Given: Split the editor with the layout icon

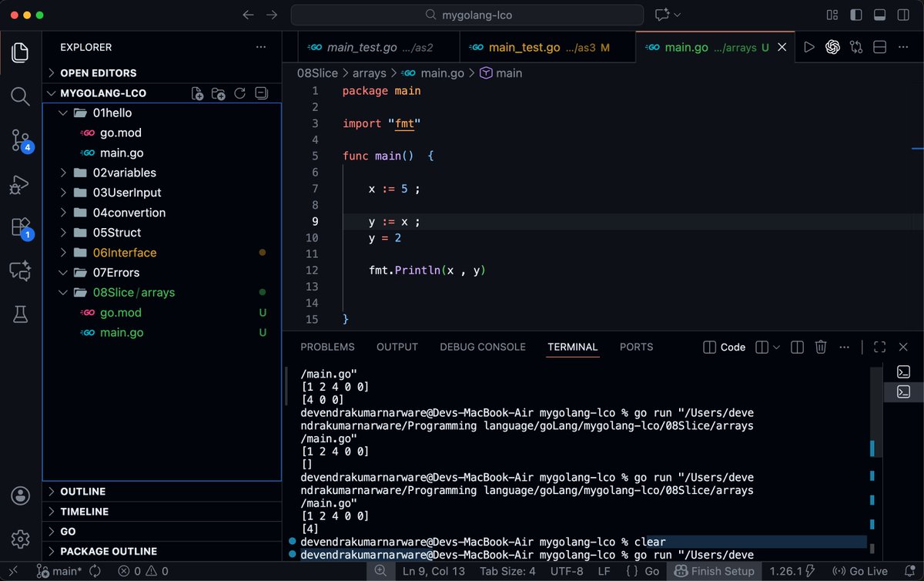Looking at the screenshot, I should [x=880, y=47].
